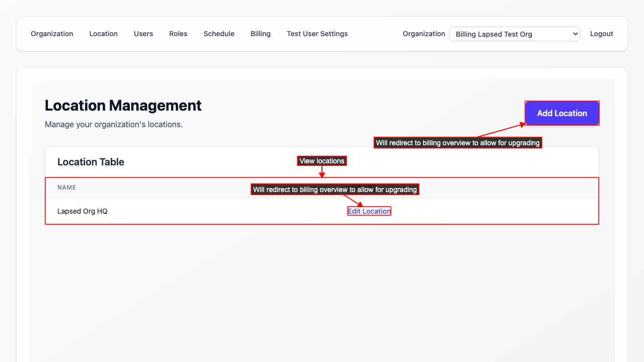Go to the Schedule page
644x362 pixels.
point(219,34)
